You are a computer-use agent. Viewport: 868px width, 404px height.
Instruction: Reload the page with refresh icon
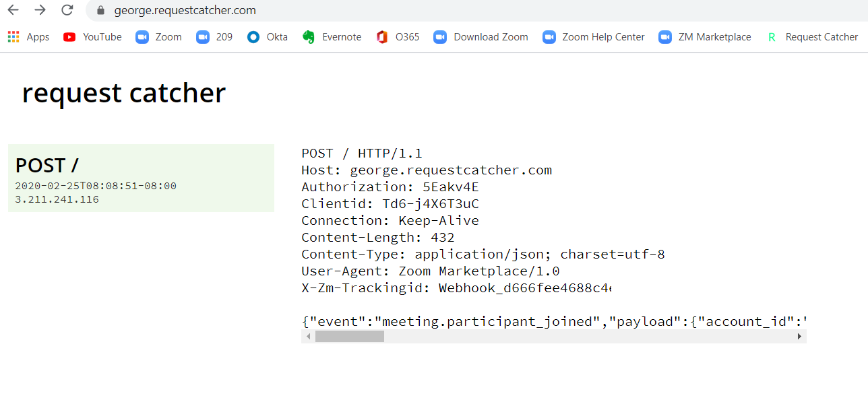tap(67, 10)
